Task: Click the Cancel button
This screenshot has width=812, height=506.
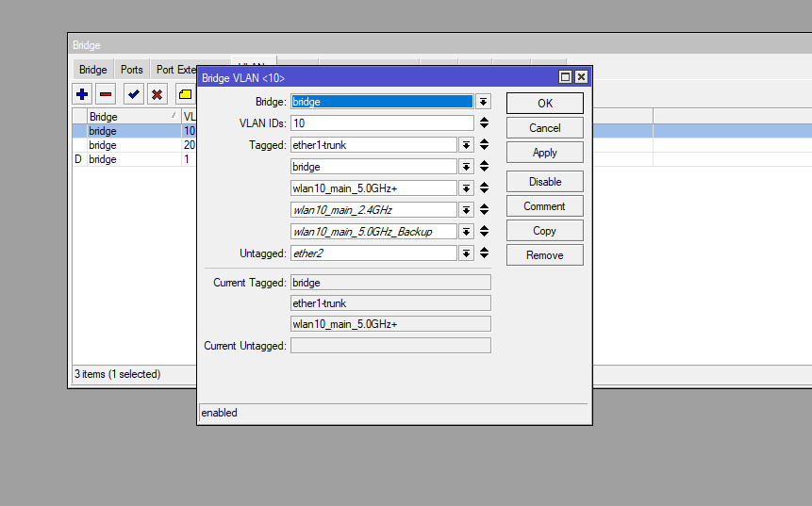Action: point(545,128)
